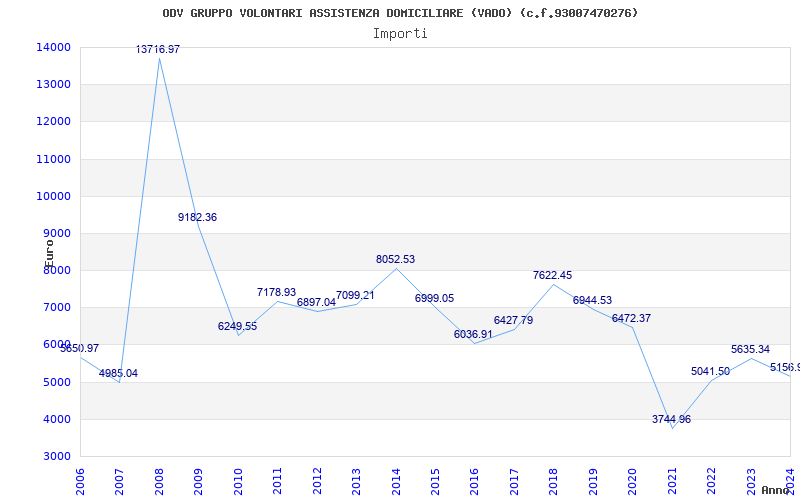800x500 pixels.
Task: Select the 2016 x-axis year label
Action: point(474,482)
